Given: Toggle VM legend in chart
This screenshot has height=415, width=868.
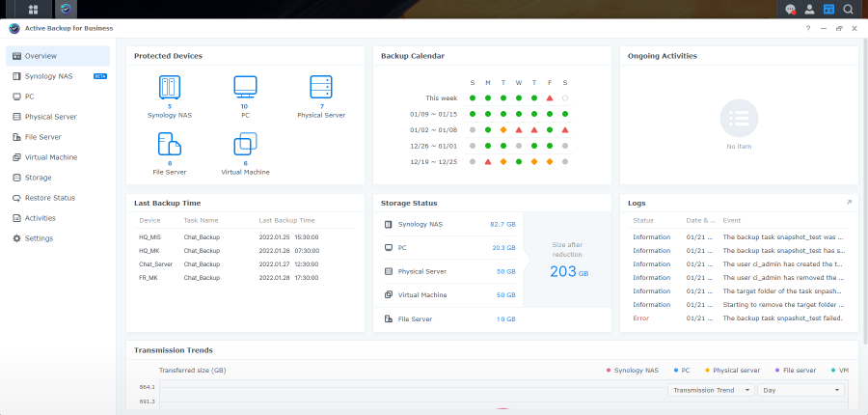Looking at the screenshot, I should pyautogui.click(x=840, y=370).
